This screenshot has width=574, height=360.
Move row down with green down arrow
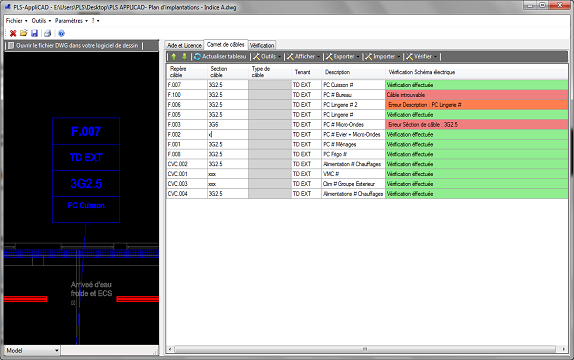184,56
